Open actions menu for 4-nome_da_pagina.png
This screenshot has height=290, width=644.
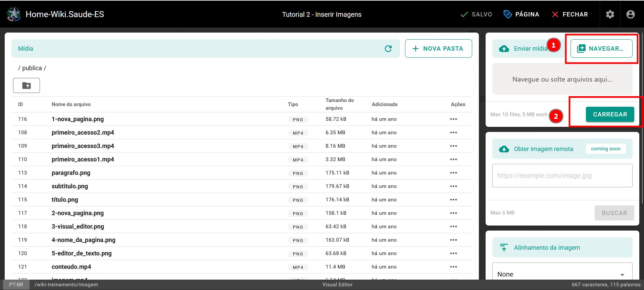[x=453, y=240]
